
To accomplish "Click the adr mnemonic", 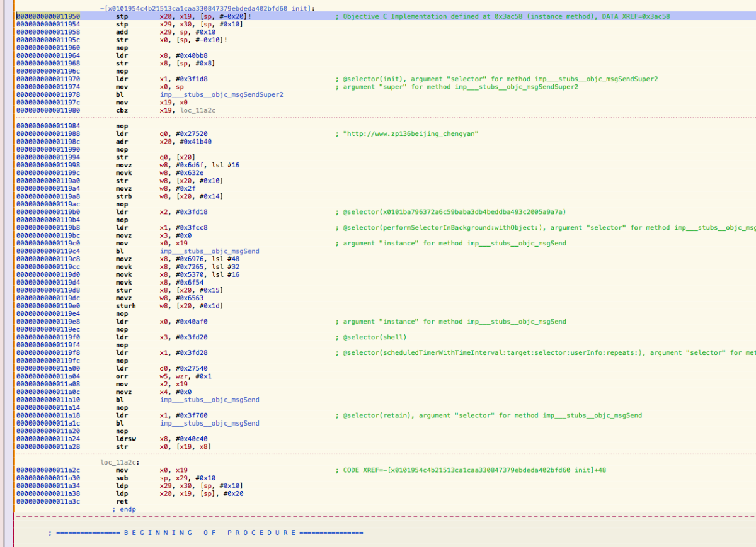I will pos(122,142).
